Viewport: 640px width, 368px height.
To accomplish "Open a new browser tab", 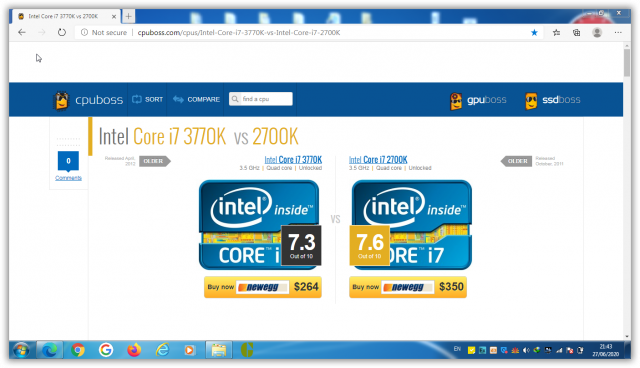I will [x=128, y=16].
